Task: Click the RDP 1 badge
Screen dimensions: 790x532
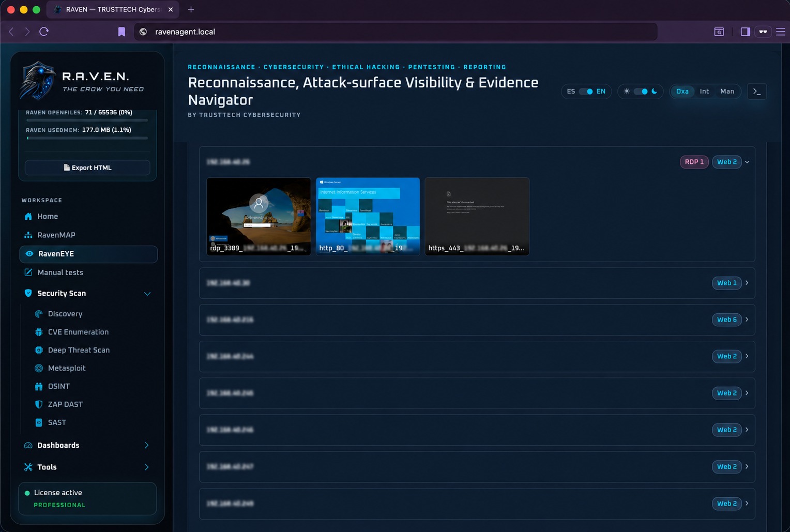Action: point(694,162)
